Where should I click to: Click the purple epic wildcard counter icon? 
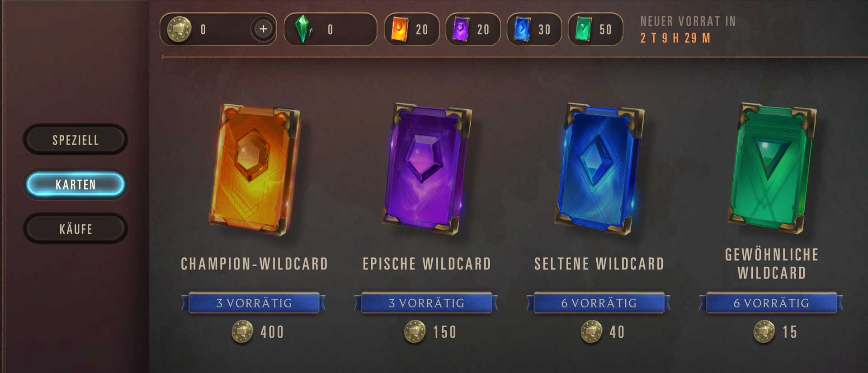461,29
